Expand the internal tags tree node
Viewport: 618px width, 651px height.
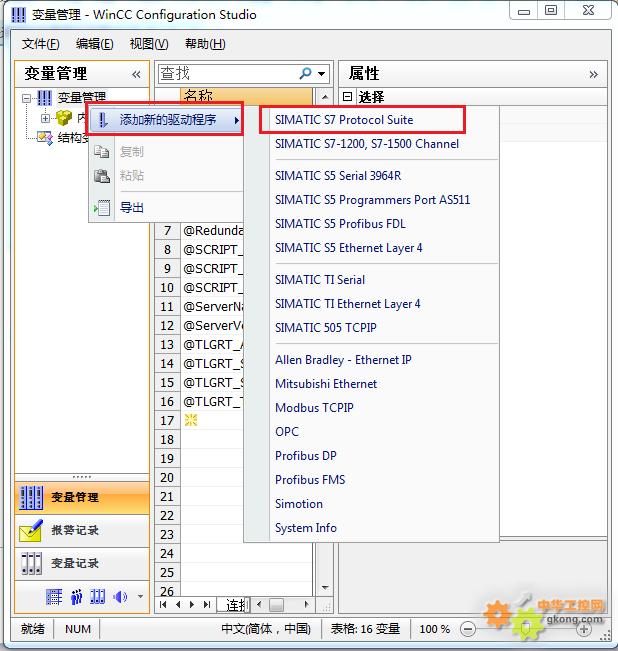pos(45,119)
